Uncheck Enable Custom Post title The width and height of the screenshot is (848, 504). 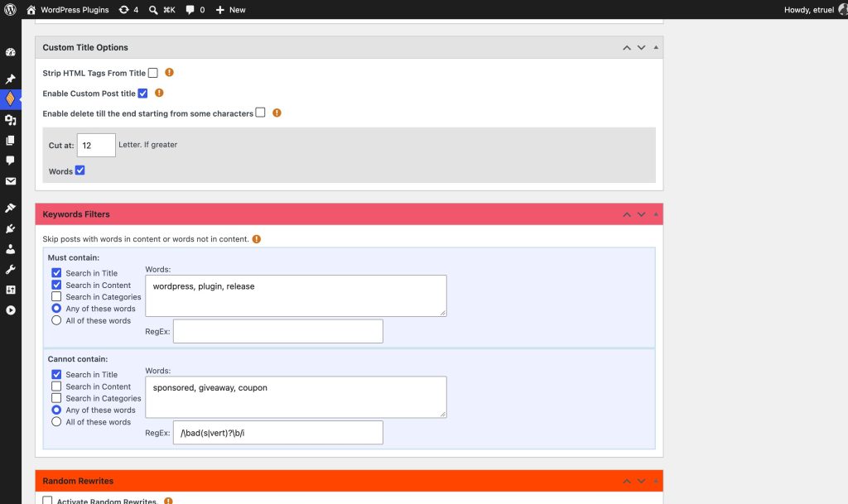(x=142, y=94)
